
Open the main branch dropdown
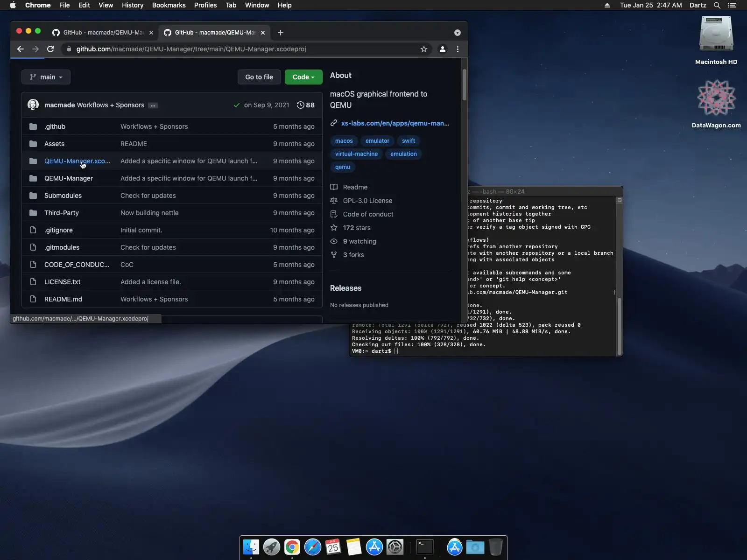click(x=46, y=77)
